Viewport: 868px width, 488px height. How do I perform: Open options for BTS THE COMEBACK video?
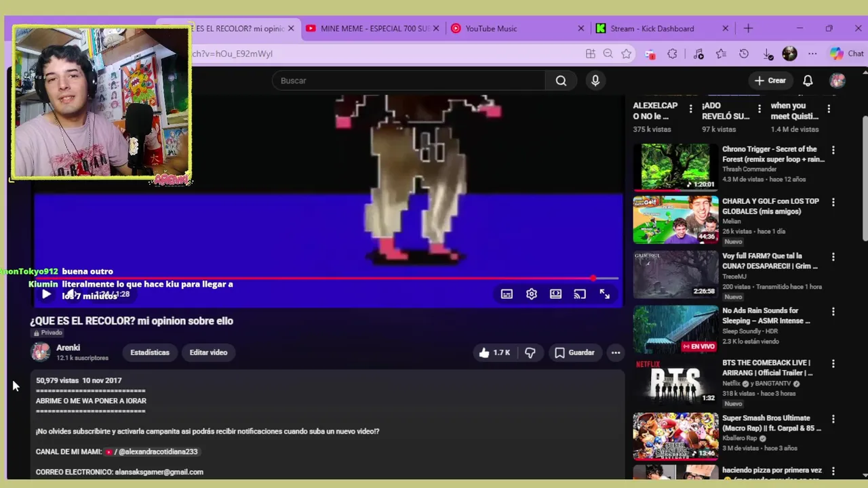(x=833, y=365)
